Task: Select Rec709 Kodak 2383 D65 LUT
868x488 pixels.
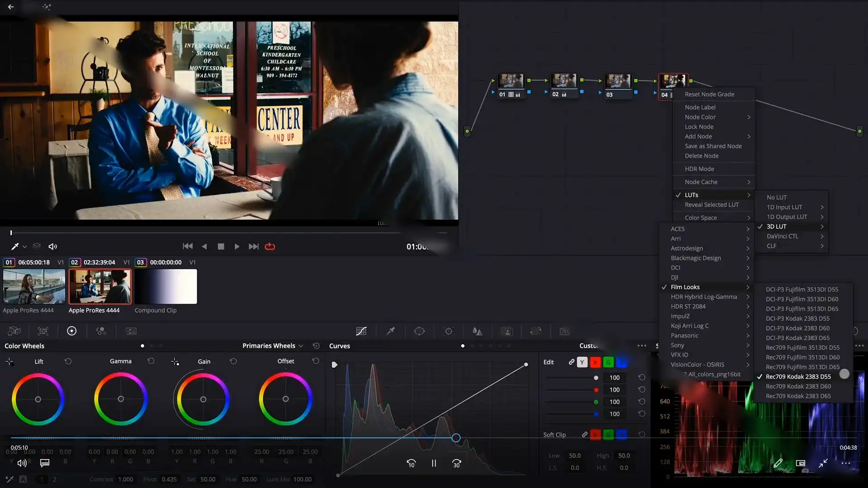Action: pos(798,396)
